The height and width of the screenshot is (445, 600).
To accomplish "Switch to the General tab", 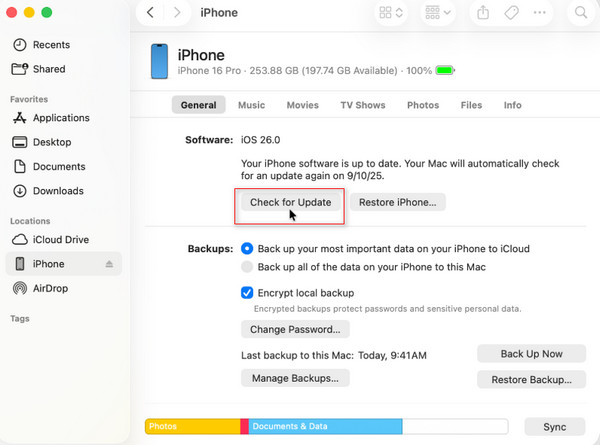I will point(198,105).
